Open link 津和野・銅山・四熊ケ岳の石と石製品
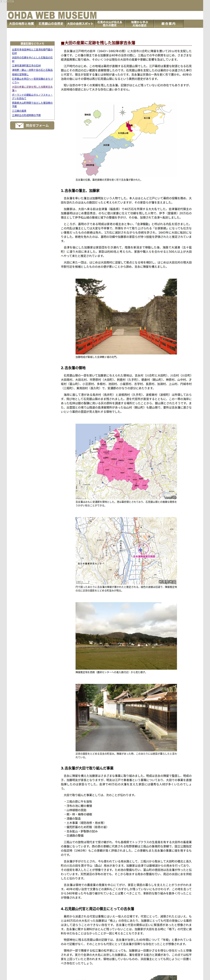The width and height of the screenshot is (210, 980). click(32, 70)
